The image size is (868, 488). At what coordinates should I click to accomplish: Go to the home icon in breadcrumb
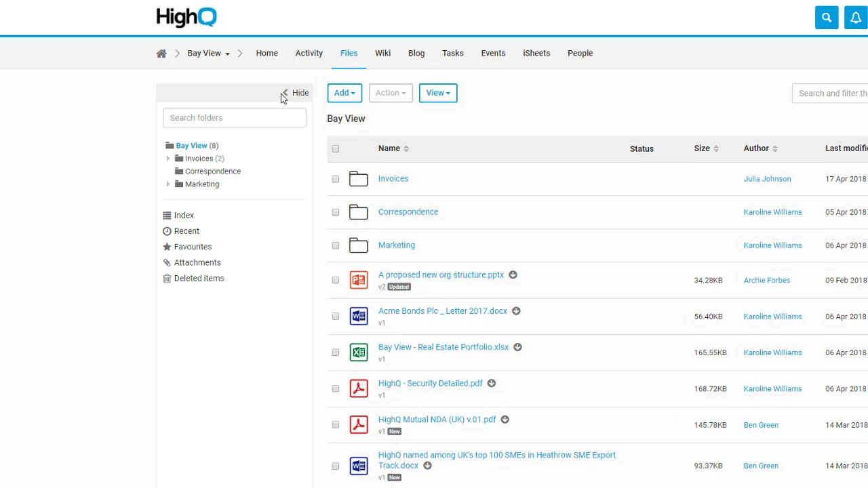161,54
